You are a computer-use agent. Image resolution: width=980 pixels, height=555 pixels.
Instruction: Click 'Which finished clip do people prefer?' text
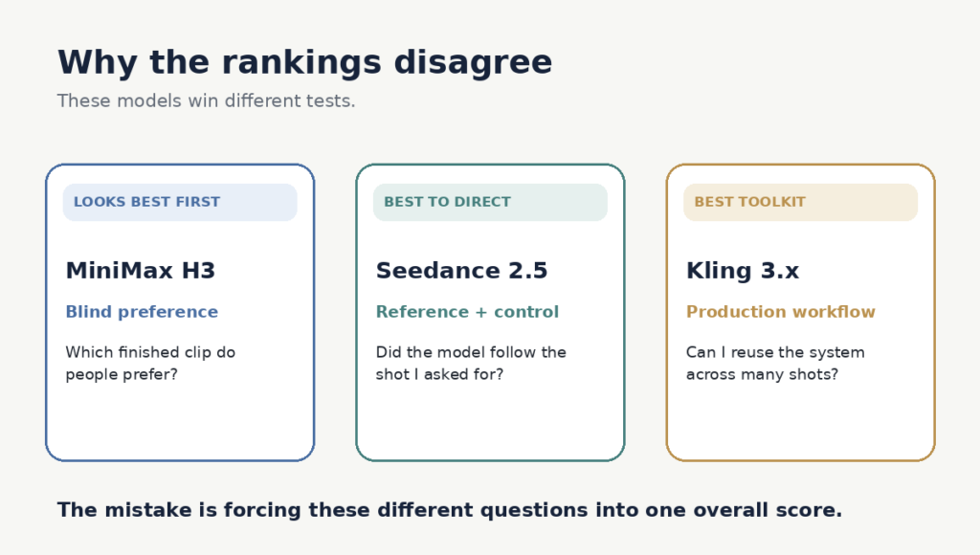click(150, 363)
